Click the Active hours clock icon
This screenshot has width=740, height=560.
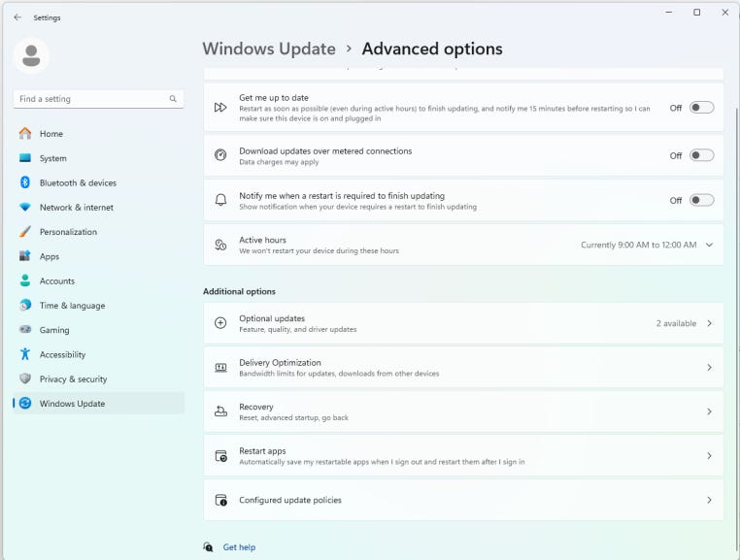[x=220, y=245]
